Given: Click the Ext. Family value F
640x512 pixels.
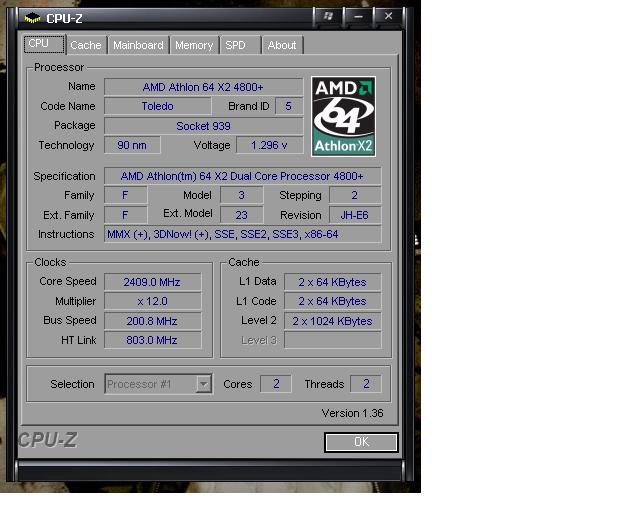Looking at the screenshot, I should click(125, 215).
